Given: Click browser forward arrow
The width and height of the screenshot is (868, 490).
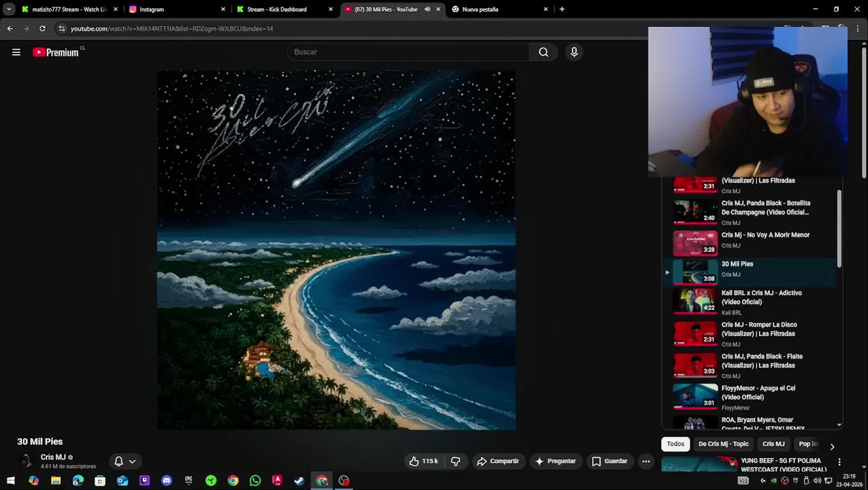Looking at the screenshot, I should pos(26,29).
